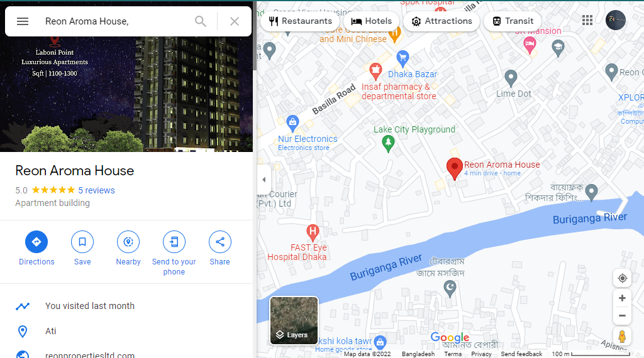
Task: Click the Lake City Playground label
Action: (x=414, y=129)
